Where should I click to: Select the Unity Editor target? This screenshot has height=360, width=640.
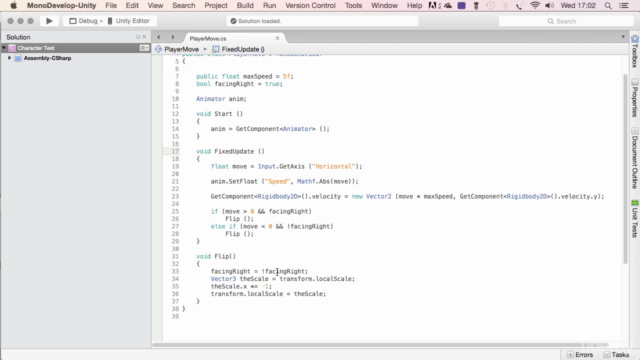129,21
